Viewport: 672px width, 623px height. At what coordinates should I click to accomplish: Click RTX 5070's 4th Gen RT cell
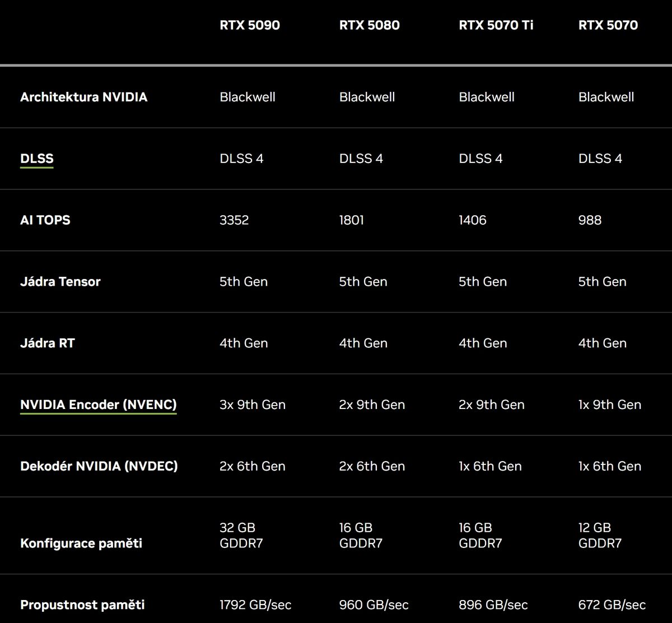coord(603,343)
